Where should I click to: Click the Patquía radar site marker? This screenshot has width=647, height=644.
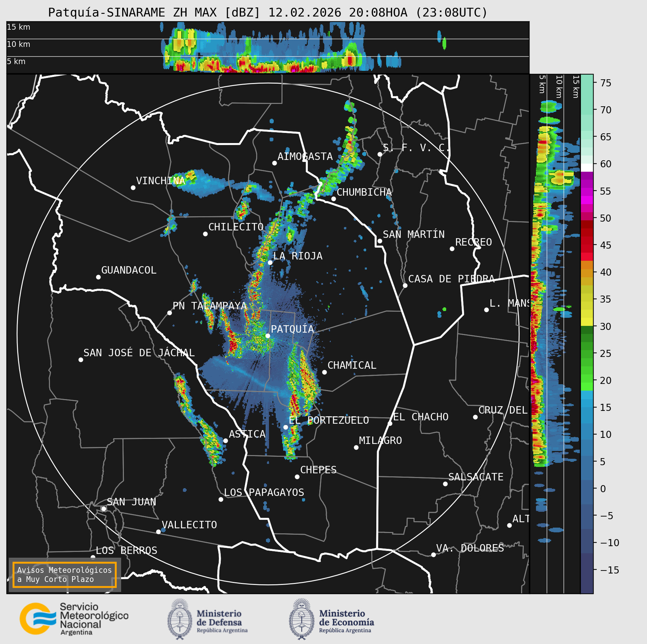tap(268, 336)
